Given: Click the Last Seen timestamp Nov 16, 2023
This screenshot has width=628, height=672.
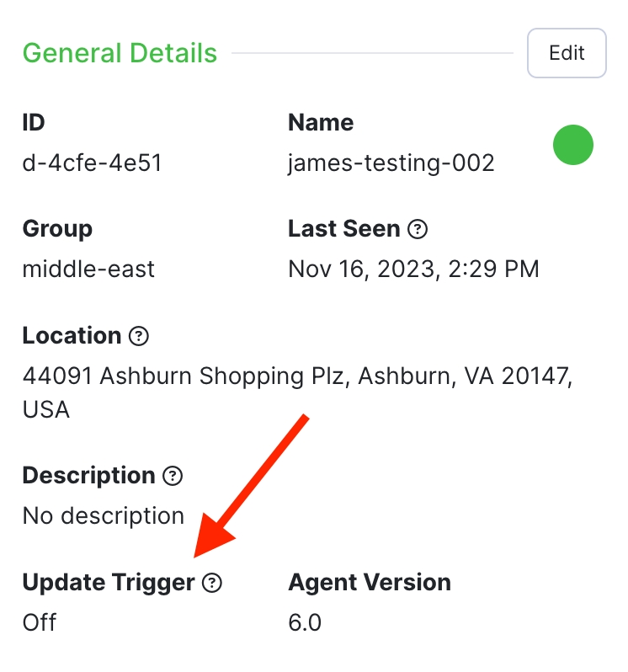Looking at the screenshot, I should coord(413,269).
